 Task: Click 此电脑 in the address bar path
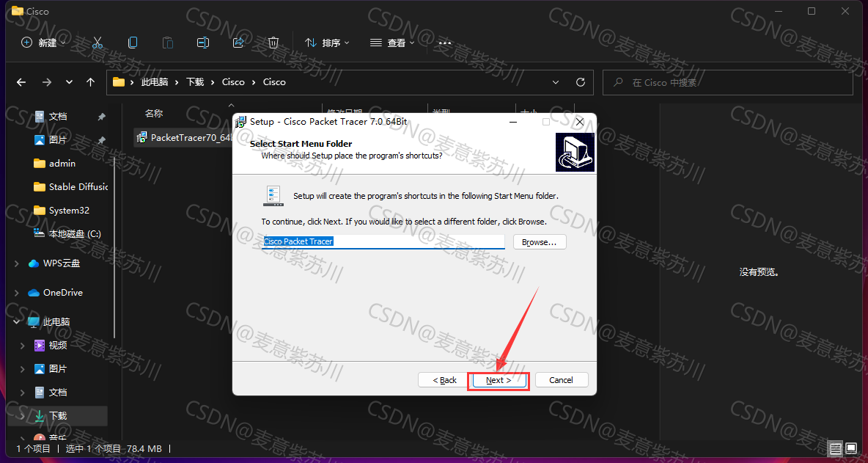155,82
